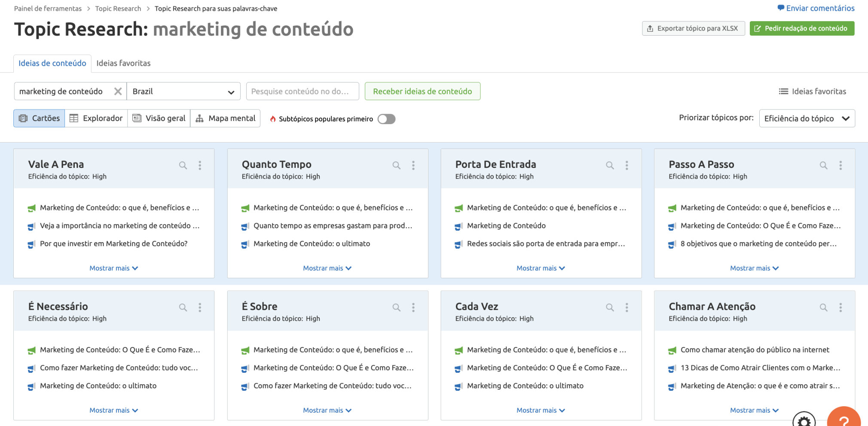868x426 pixels.
Task: Search within the Vale A Pena card
Action: pyautogui.click(x=183, y=165)
